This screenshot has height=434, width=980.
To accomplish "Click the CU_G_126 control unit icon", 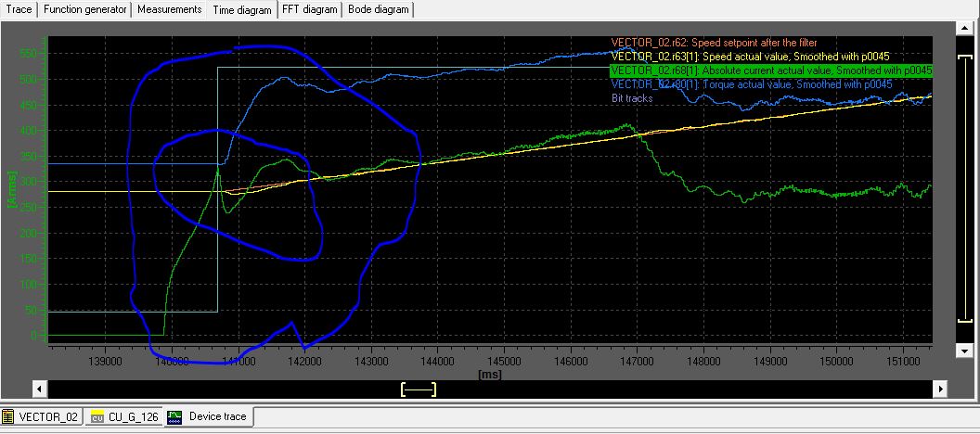I will pyautogui.click(x=97, y=416).
